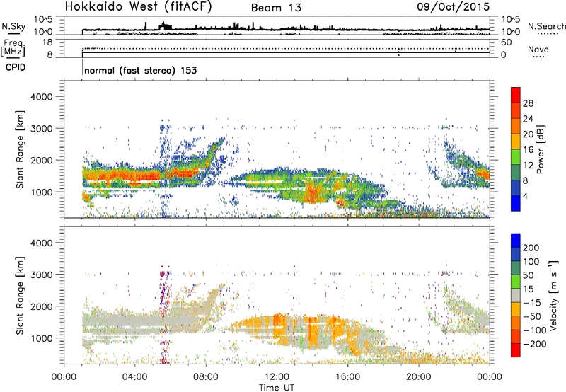Click the 16:00 time tick label
This screenshot has width=566, height=392.
347,377
